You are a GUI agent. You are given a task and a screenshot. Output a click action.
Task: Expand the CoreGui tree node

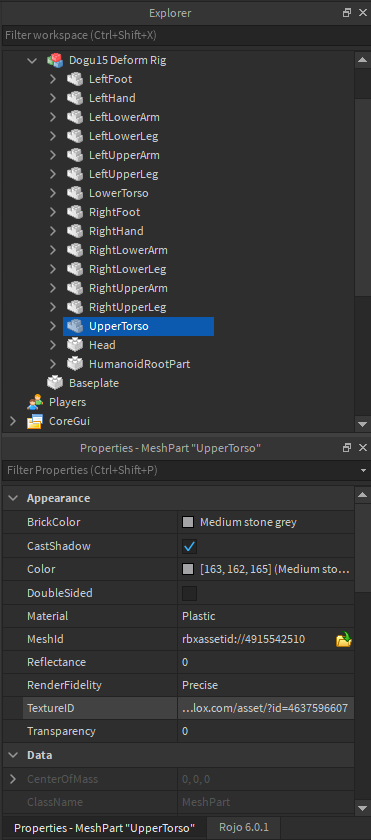[x=13, y=421]
